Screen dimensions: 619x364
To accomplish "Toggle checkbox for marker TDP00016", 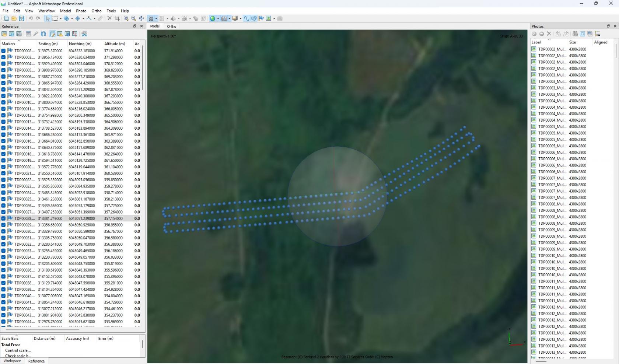I will (x=3, y=141).
